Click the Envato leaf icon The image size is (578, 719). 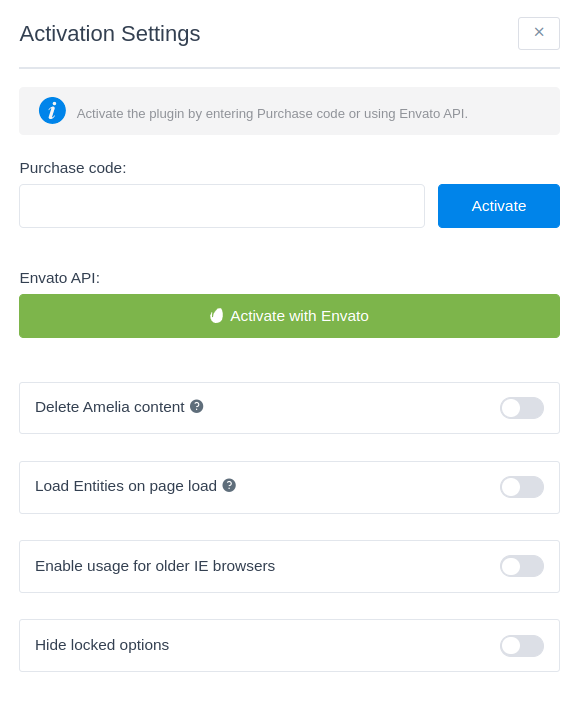216,315
